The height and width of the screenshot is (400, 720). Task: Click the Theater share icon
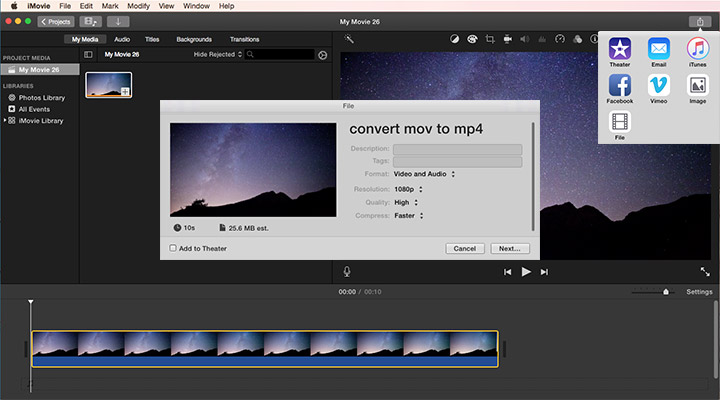click(620, 48)
